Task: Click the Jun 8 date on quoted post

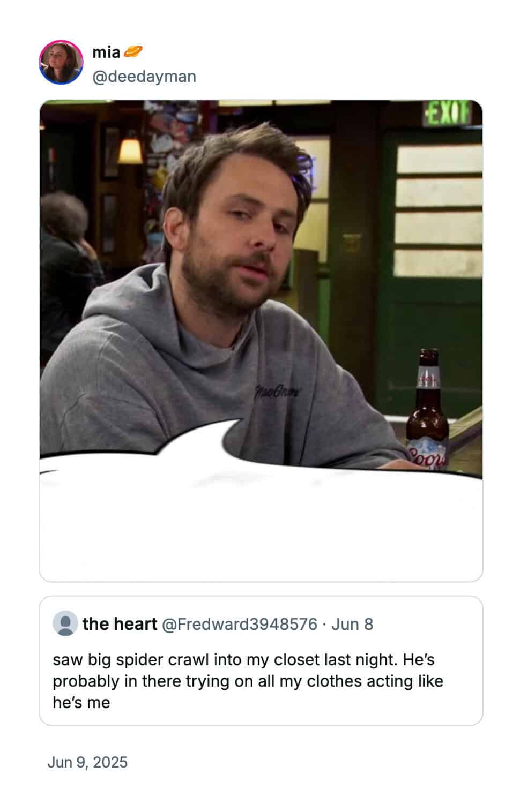Action: pyautogui.click(x=352, y=624)
